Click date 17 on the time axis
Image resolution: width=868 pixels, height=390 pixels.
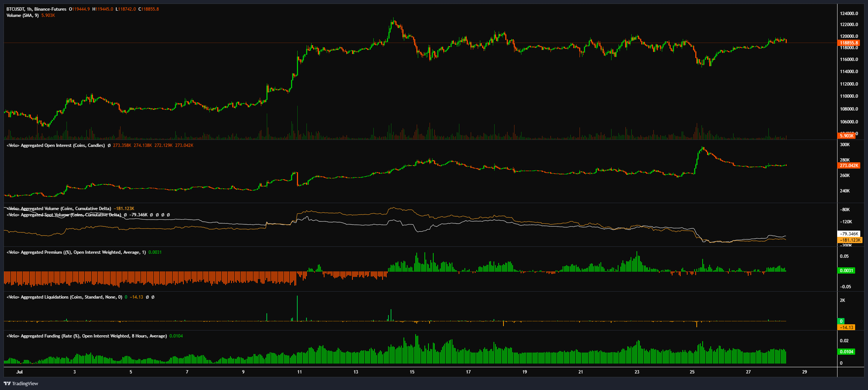[468, 372]
